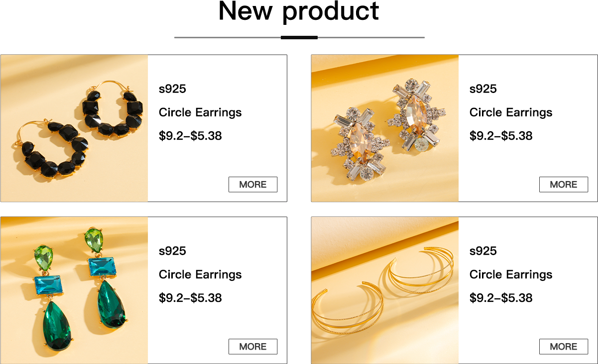The width and height of the screenshot is (598, 364).
Task: Click MORE on black hoop earrings card
Action: coord(253,184)
